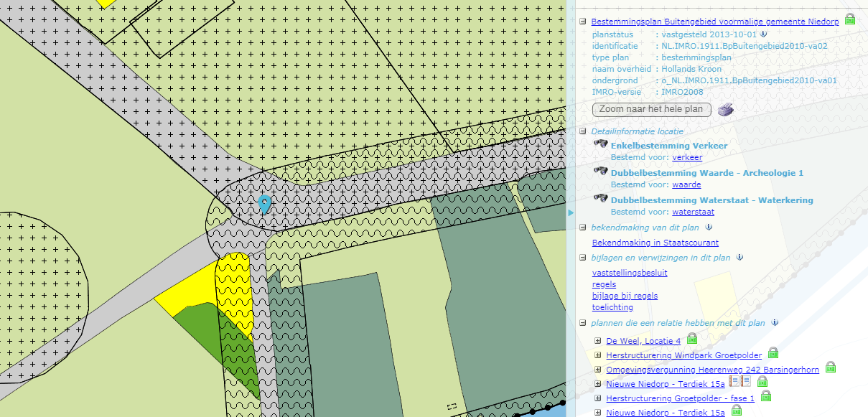The image size is (868, 417).
Task: Click binoculars icon for Waterstaat - Waterkering
Action: click(601, 200)
